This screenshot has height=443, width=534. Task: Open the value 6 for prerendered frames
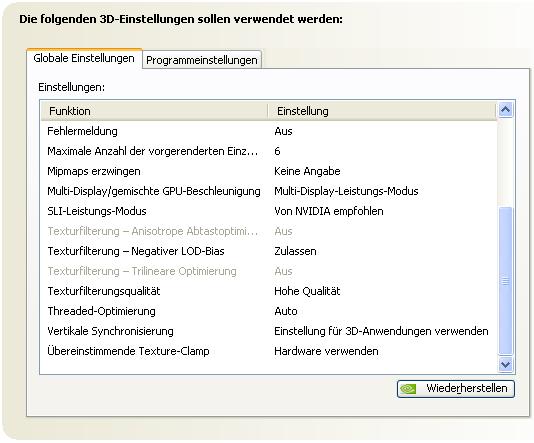click(x=277, y=151)
